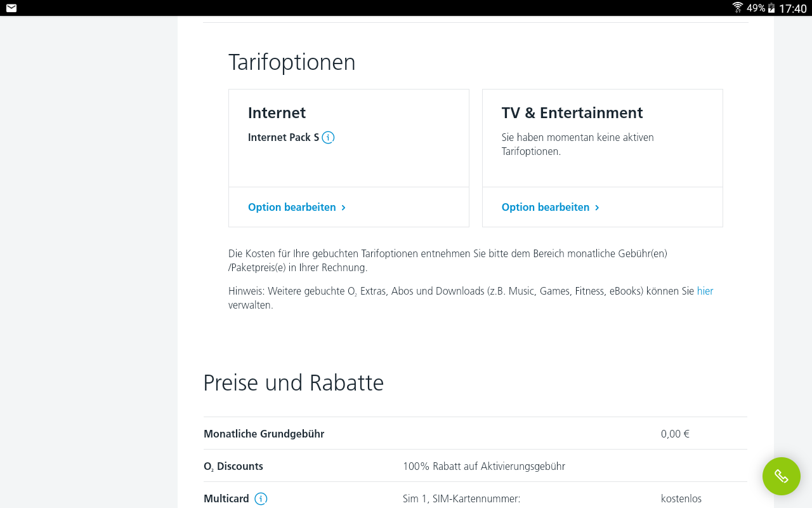Expand Internet options via chevron arrow
This screenshot has width=812, height=508.
point(344,208)
